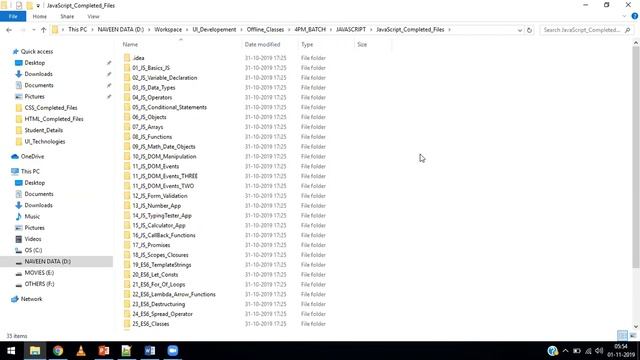The image size is (640, 360).
Task: Open UI_Technologies in navigation pane
Action: tap(44, 141)
